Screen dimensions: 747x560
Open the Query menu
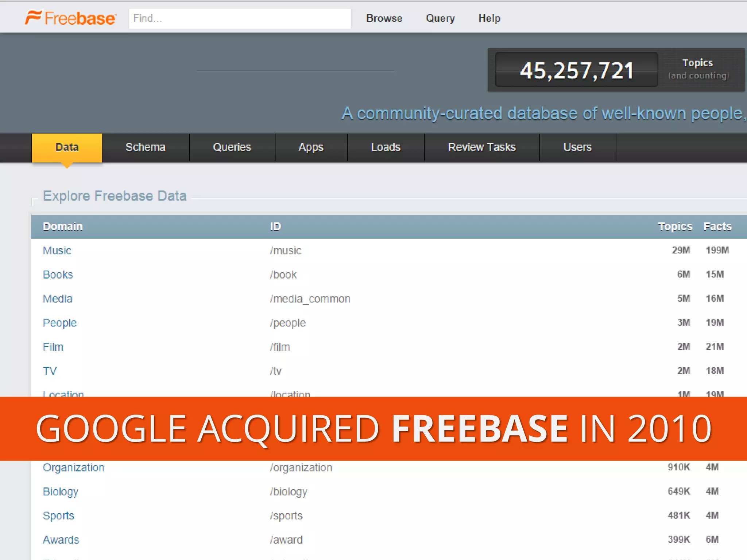click(x=440, y=18)
